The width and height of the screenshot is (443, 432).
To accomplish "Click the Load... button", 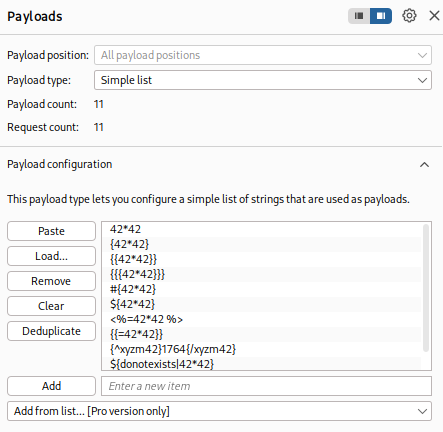I will [x=51, y=256].
